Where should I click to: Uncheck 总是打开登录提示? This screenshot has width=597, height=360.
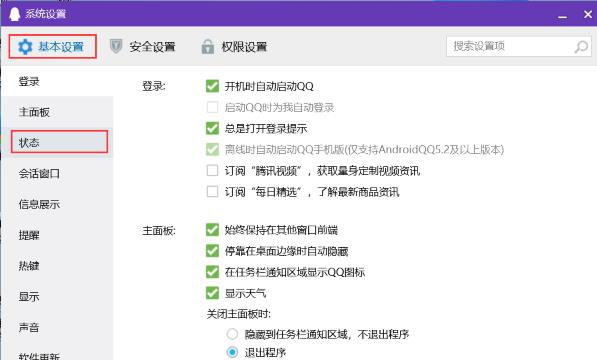212,128
